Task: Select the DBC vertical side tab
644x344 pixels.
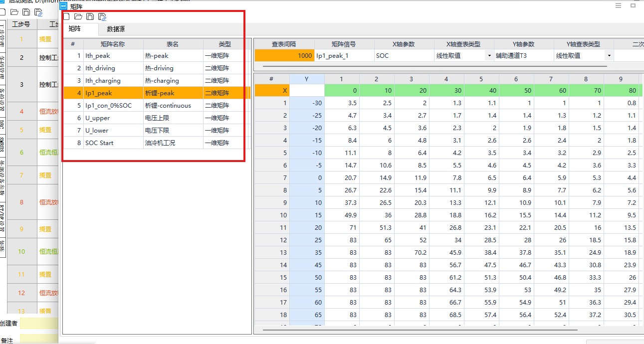Action: (2, 125)
